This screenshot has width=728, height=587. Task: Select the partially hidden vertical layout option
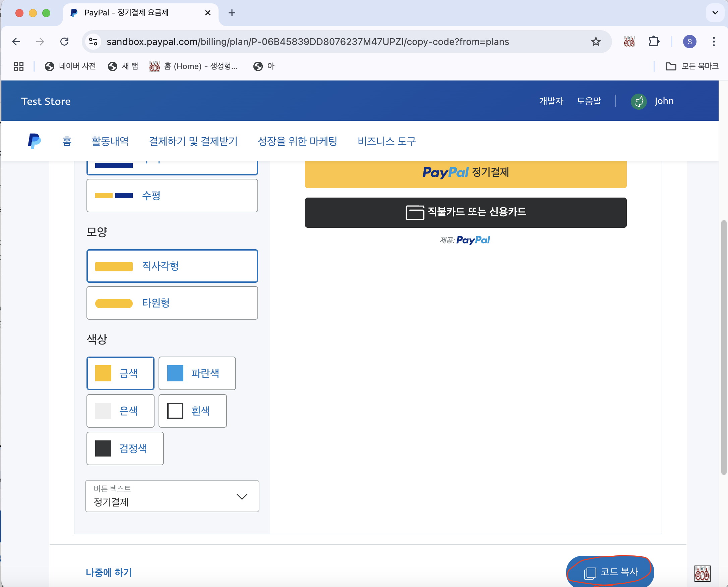coord(172,168)
